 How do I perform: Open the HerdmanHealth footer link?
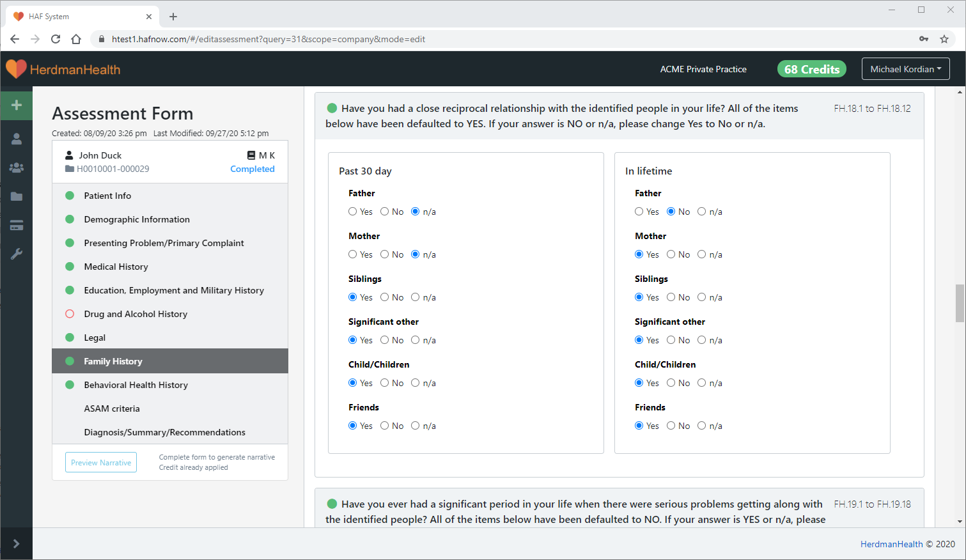(x=891, y=544)
